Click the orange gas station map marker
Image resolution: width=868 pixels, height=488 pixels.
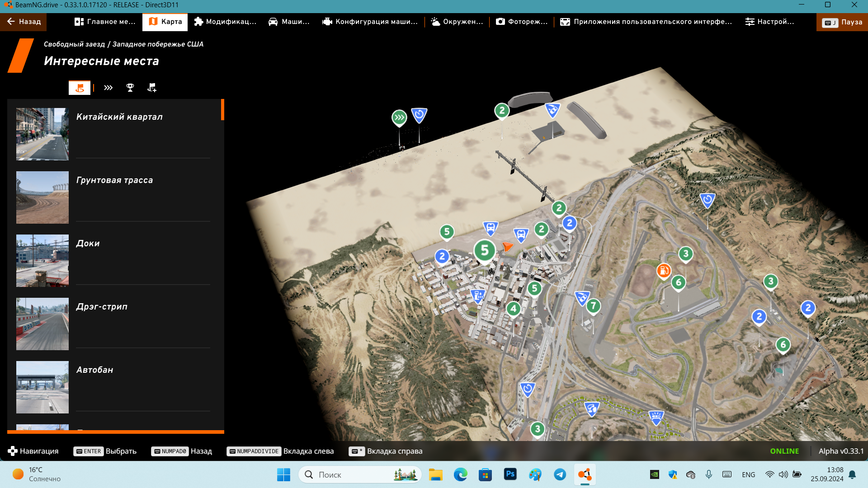(x=663, y=271)
